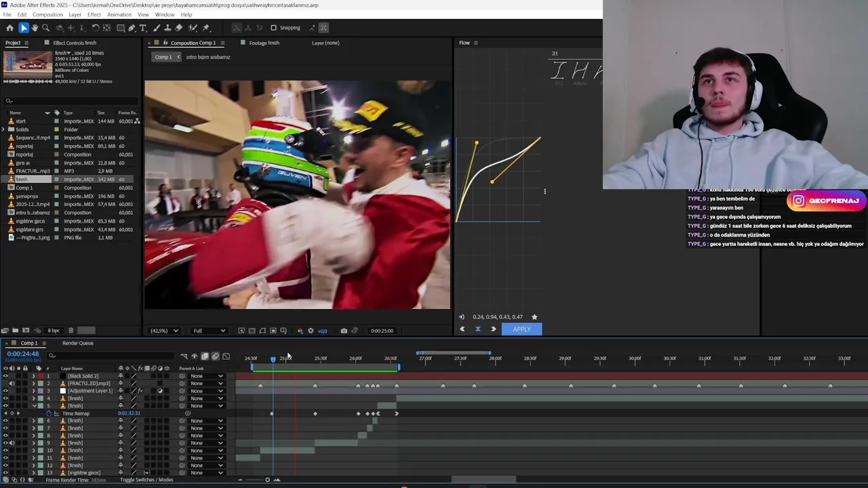This screenshot has height=488, width=868.
Task: Click the Flow previous curve arrow
Action: click(462, 329)
